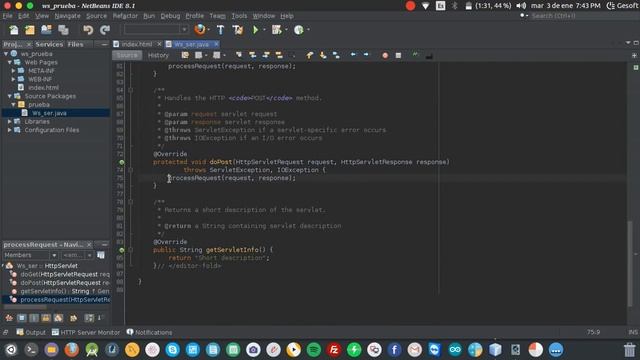
Task: Toggle Fully Qualified Names in Navigator
Action: [x=73, y=318]
